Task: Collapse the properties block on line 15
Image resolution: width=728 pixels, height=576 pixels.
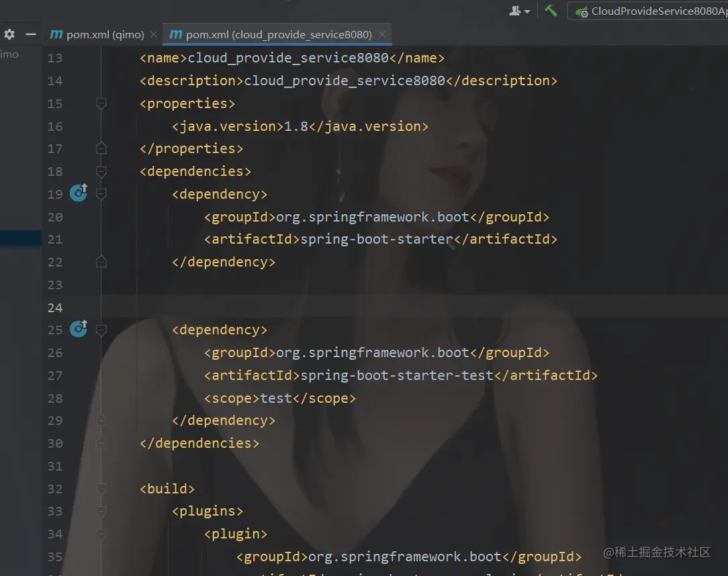Action: tap(101, 103)
